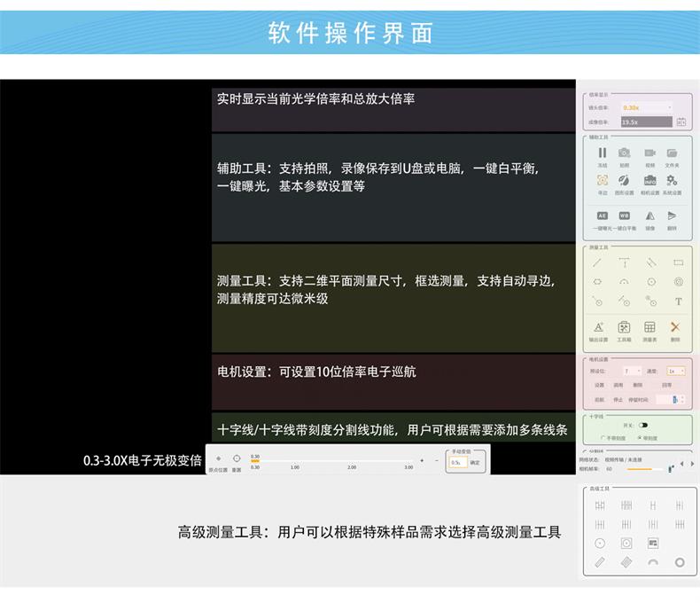The image size is (700, 603).
Task: Activate the 寻边 edge-finding tool
Action: pos(603,181)
